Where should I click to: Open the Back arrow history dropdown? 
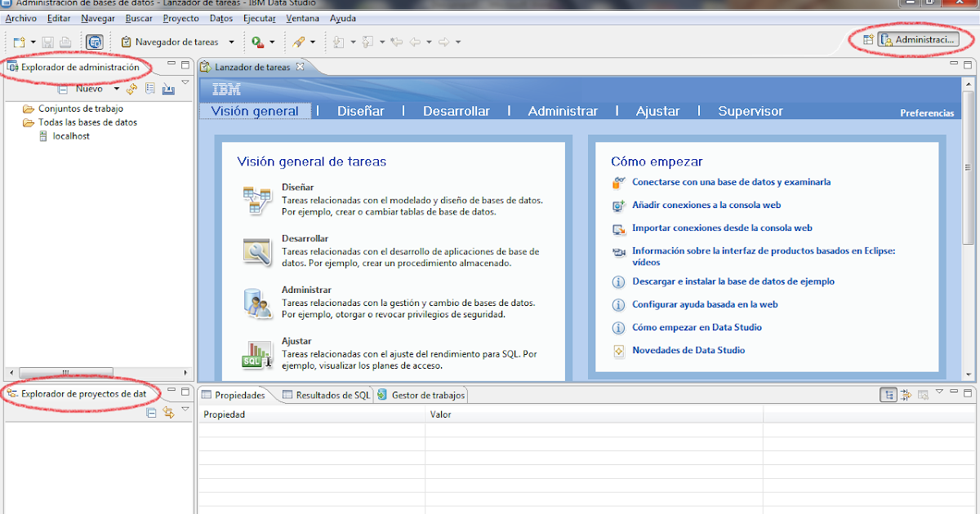click(x=429, y=42)
